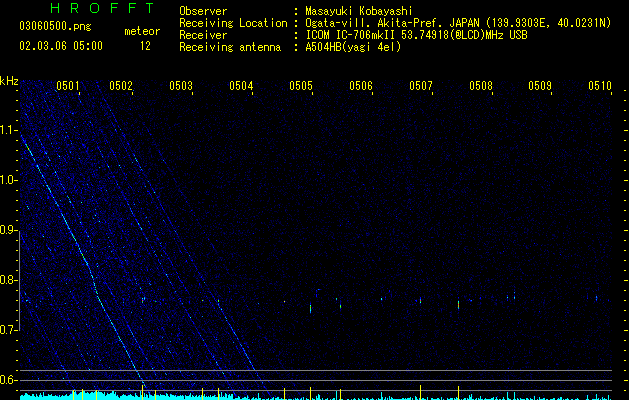Click the ICOM IC-706mkII receiver text
Screen dimensions: 629x400
pos(416,35)
